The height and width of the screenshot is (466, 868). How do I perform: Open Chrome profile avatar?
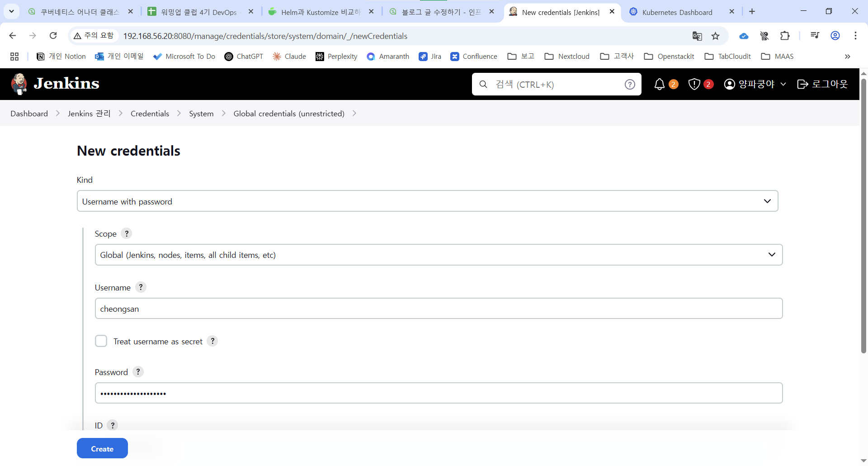point(835,36)
